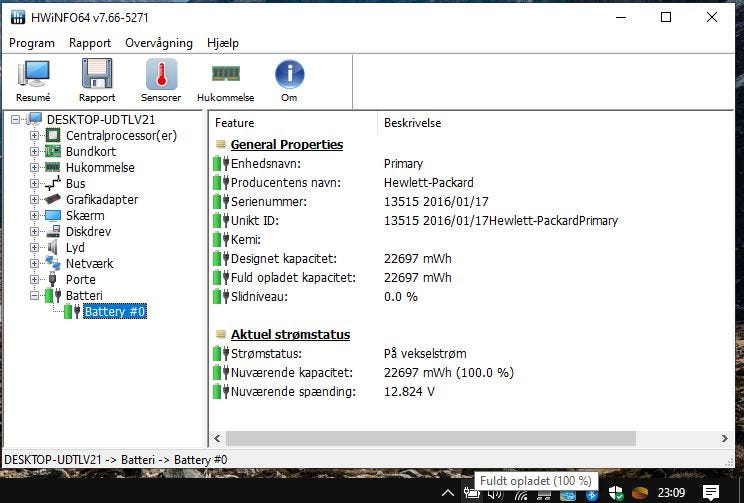This screenshot has height=503, width=744.
Task: Collapse the Batteri tree node
Action: 34,295
